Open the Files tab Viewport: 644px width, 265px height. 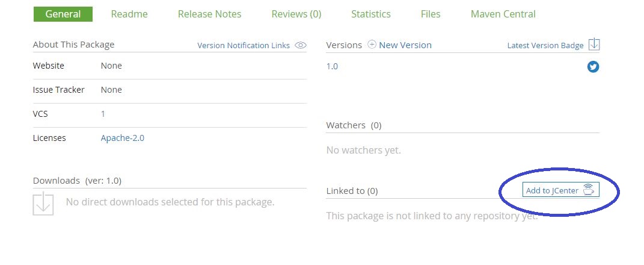click(x=431, y=14)
